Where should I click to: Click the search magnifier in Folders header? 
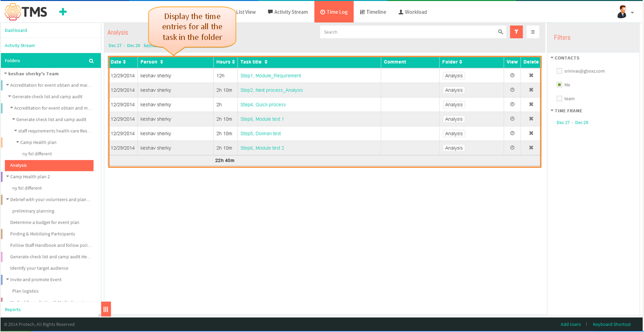91,61
